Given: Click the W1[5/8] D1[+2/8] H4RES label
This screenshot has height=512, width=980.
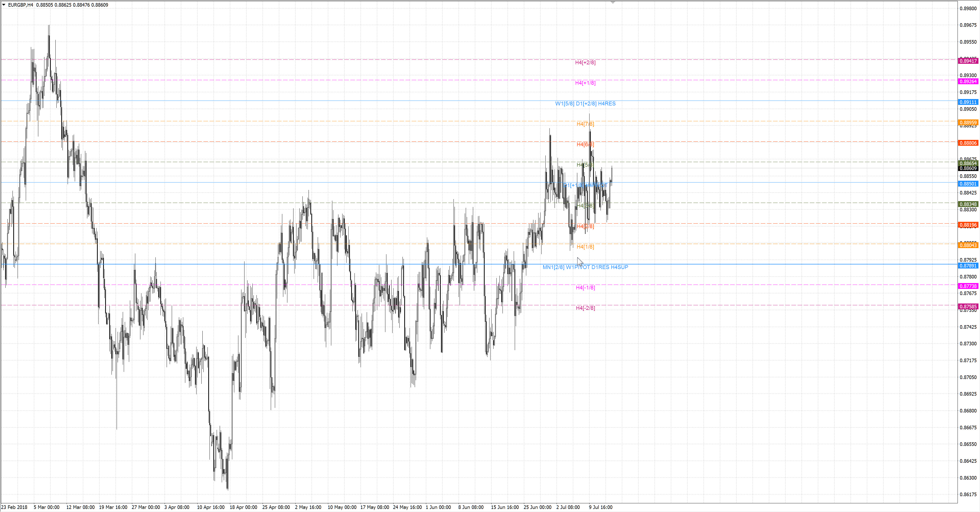Looking at the screenshot, I should click(x=585, y=103).
